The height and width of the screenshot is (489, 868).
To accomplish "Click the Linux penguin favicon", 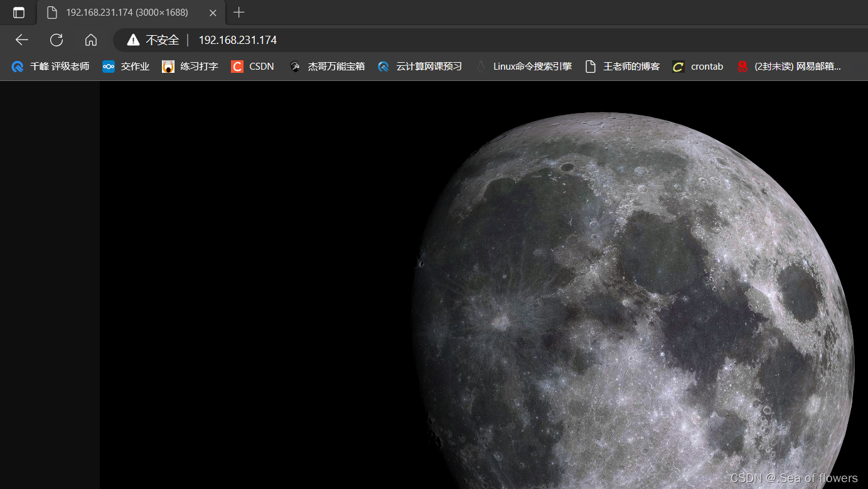I will click(x=481, y=67).
